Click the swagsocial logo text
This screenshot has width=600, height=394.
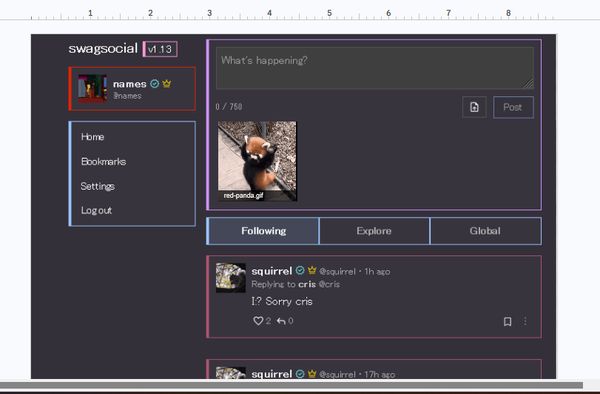tap(103, 49)
